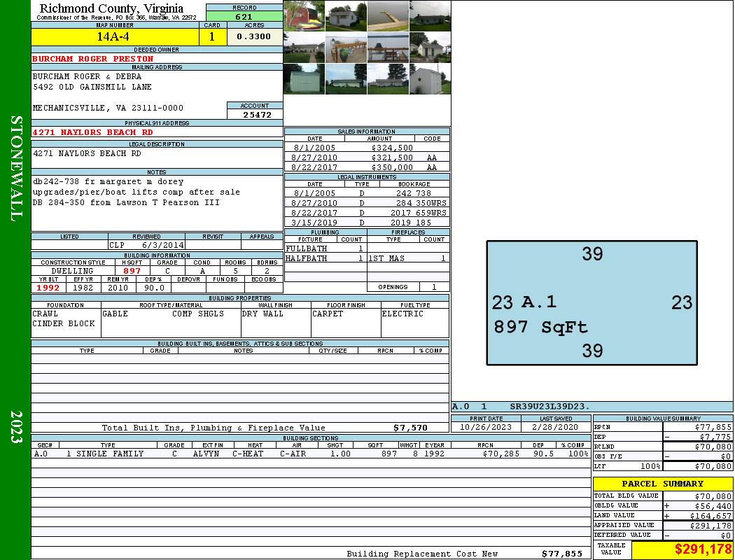Open the bottom-left white garage shed photo
The height and width of the screenshot is (560, 735).
point(304,79)
